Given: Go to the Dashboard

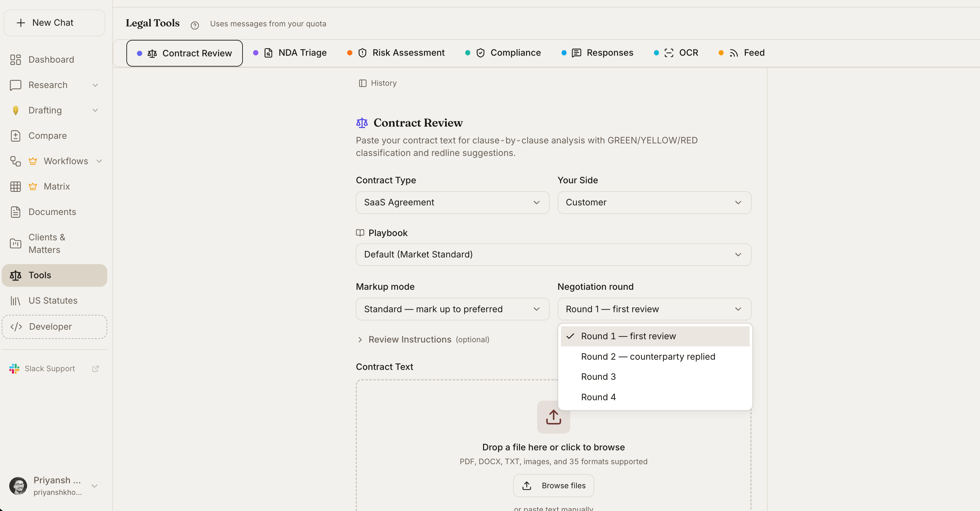Looking at the screenshot, I should click(x=54, y=60).
